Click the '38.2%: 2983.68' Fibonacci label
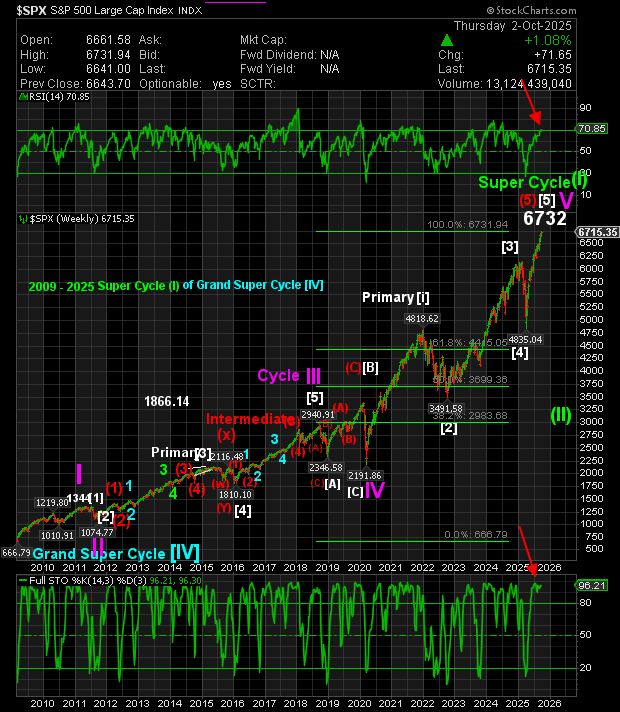 click(470, 416)
